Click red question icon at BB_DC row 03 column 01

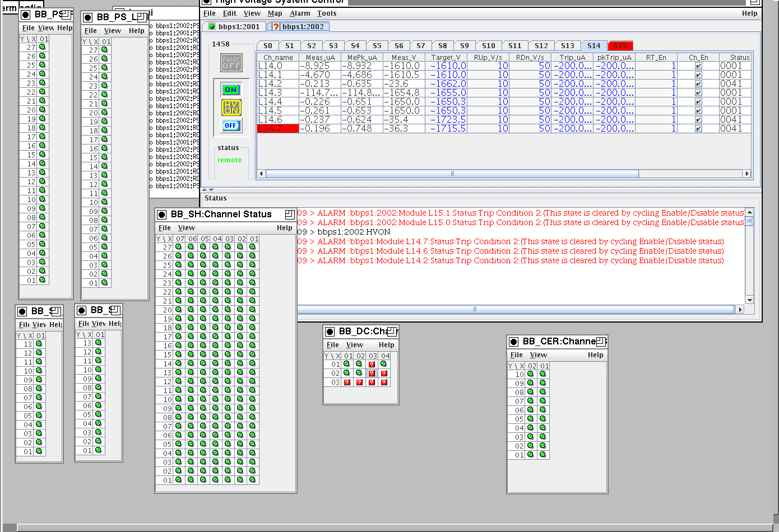click(347, 382)
